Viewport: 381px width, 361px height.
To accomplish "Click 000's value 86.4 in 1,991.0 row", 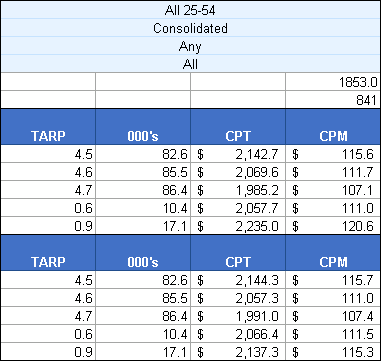I will pyautogui.click(x=143, y=316).
